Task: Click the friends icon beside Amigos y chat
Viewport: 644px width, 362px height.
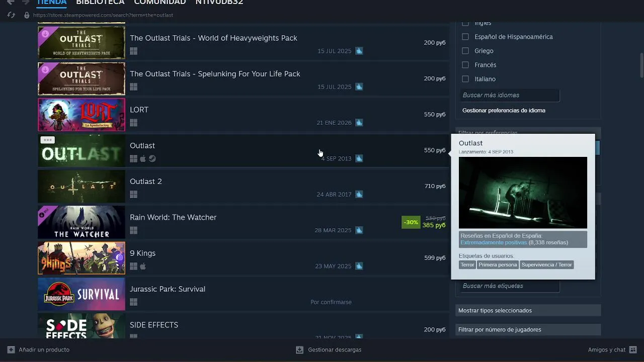Action: [x=633, y=349]
